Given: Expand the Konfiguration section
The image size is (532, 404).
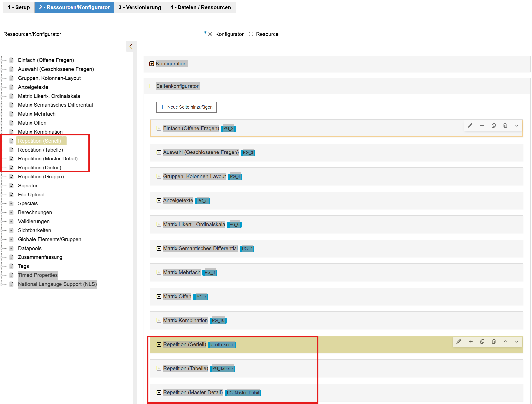Looking at the screenshot, I should point(152,64).
